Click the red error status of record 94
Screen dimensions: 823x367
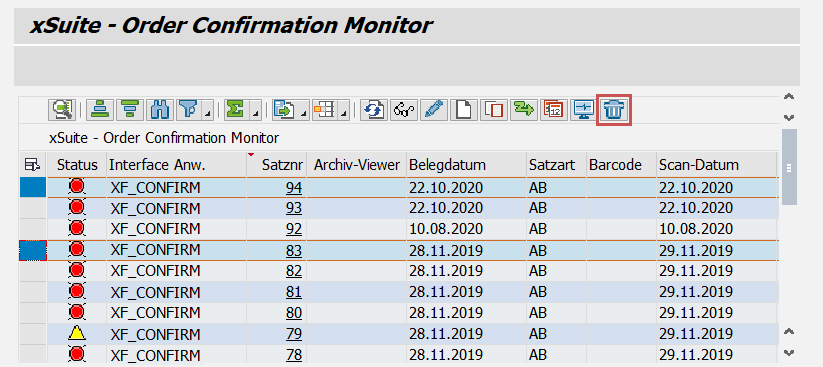(x=77, y=186)
